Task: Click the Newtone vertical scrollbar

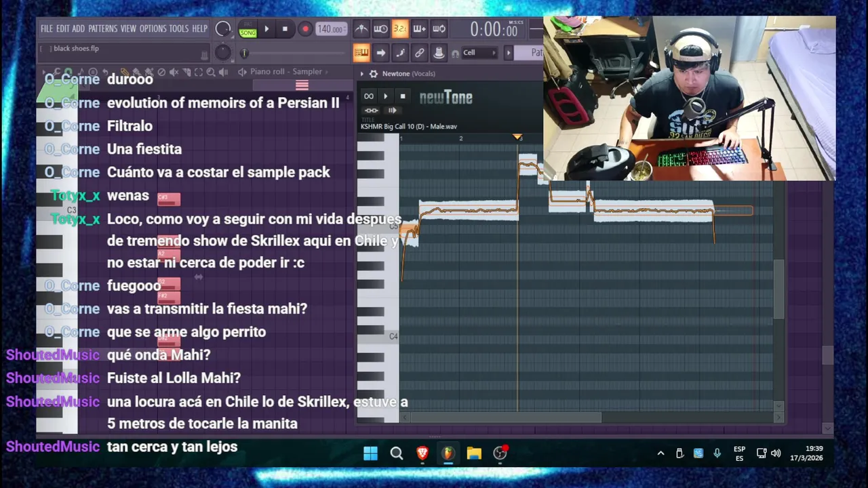Action: click(780, 289)
